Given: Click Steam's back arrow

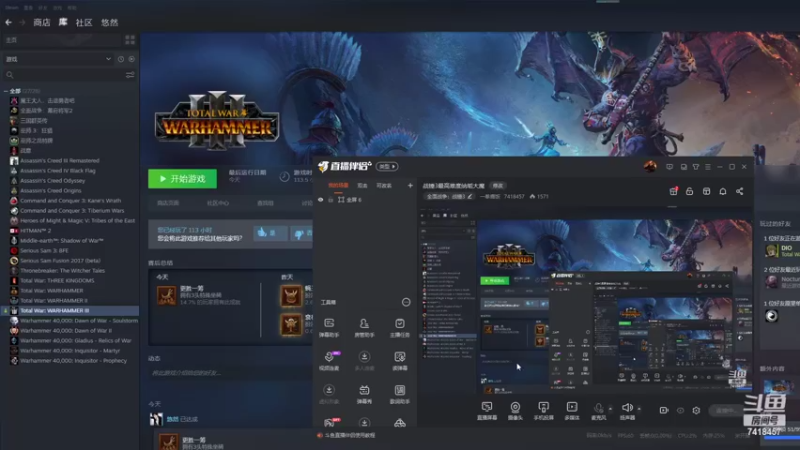Looking at the screenshot, I should pyautogui.click(x=9, y=22).
